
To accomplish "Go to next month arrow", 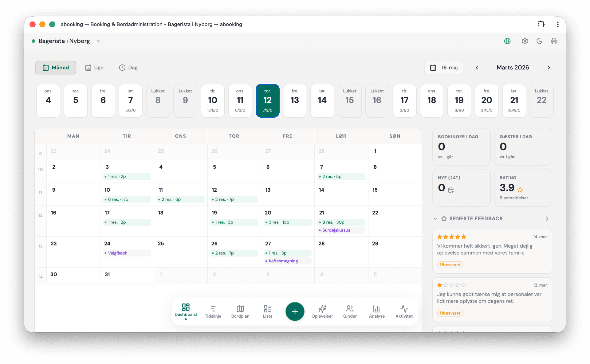I will [x=549, y=68].
